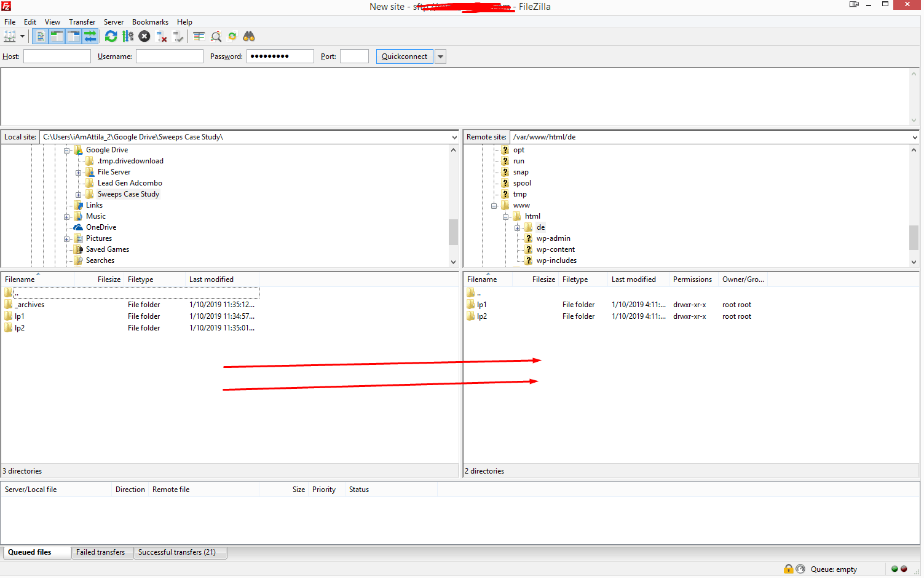Click the Port input field
This screenshot has height=578, width=924.
pyautogui.click(x=354, y=57)
